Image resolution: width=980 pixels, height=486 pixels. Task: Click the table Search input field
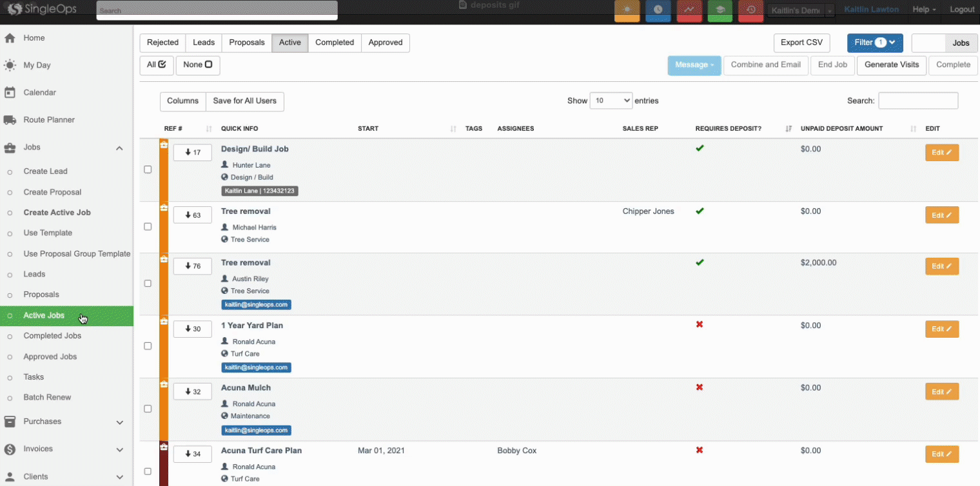[917, 101]
